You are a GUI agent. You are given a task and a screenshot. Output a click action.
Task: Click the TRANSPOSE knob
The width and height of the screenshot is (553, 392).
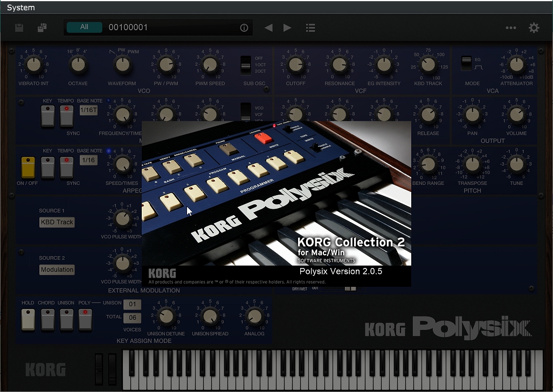(472, 164)
